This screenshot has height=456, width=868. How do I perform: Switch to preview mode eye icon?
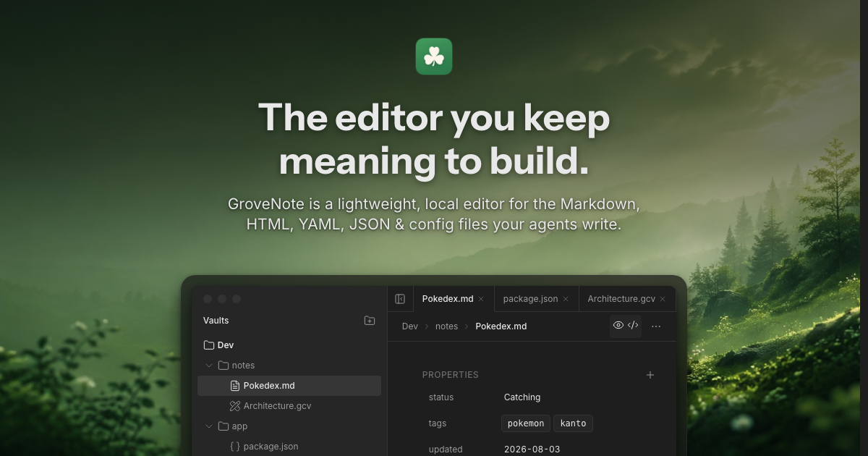point(618,326)
